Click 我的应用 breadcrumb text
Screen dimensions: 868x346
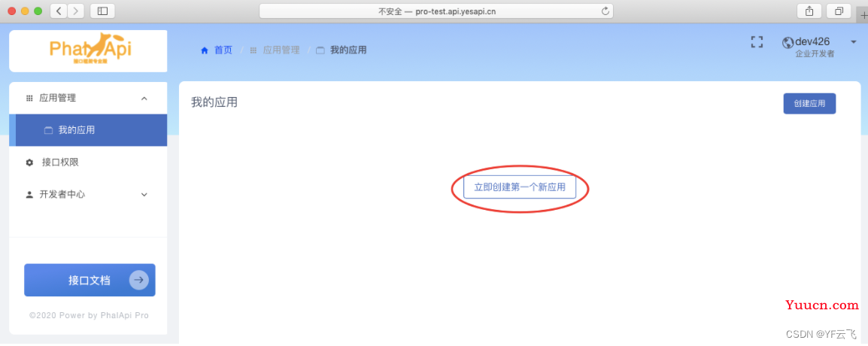[348, 50]
